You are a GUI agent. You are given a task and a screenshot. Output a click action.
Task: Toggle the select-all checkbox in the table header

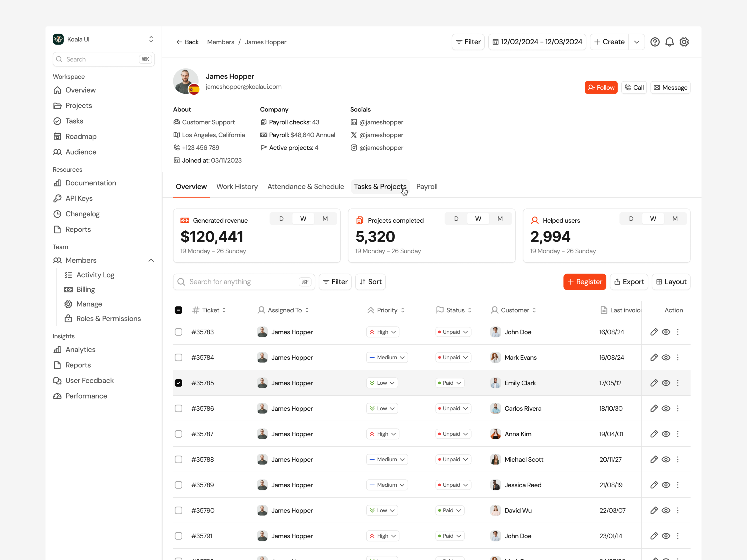pos(178,310)
